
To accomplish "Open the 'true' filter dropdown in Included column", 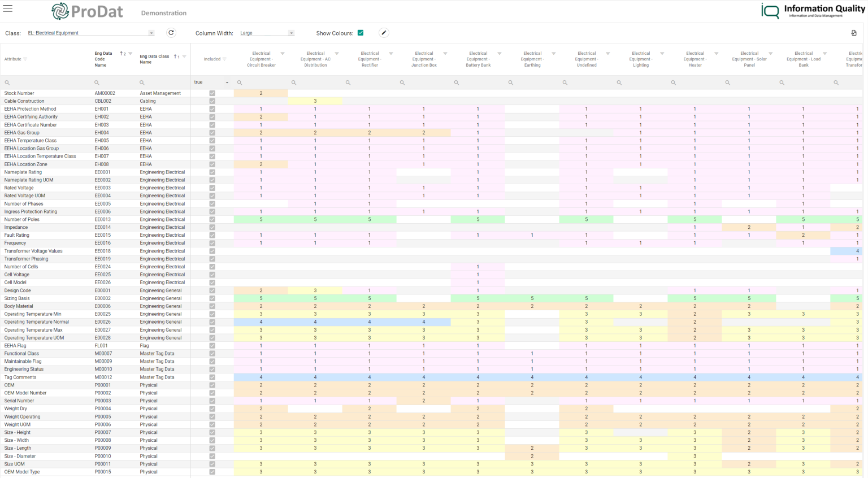I will tap(227, 82).
